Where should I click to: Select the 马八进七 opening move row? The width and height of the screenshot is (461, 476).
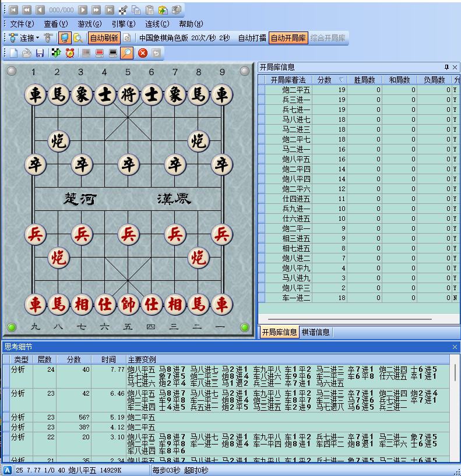coord(359,119)
